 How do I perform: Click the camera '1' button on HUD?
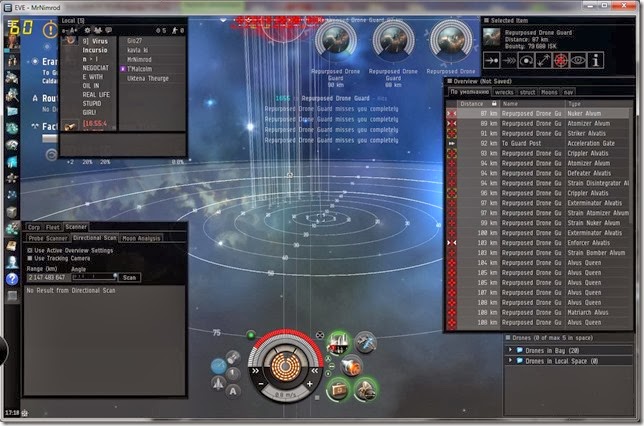(233, 373)
